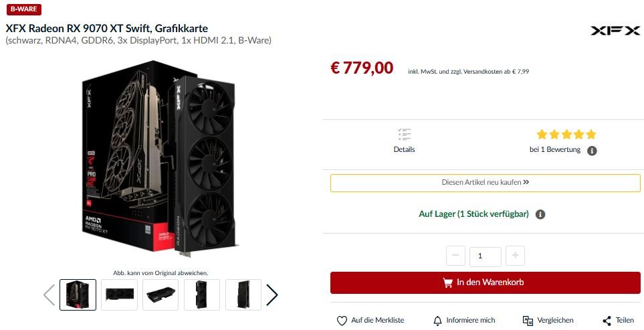
Task: Click the quantity input field
Action: (x=485, y=256)
